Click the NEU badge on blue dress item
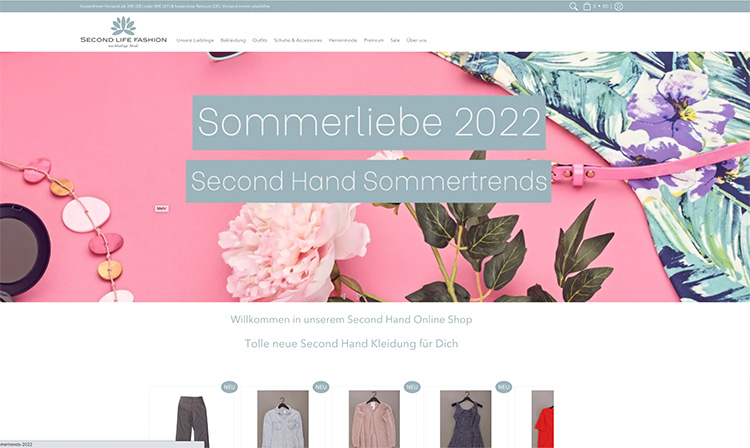 pos(504,387)
